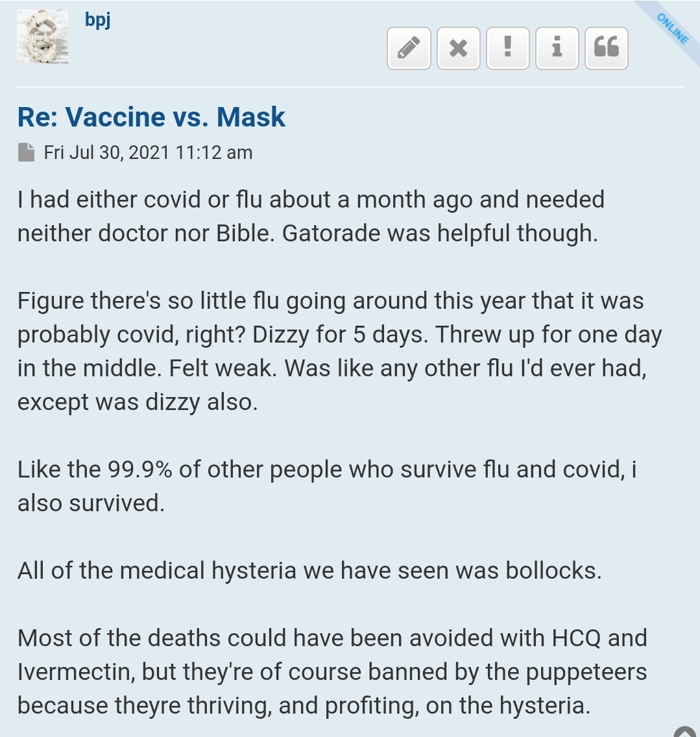Jump to top using the bottom-right chevron
The width and height of the screenshot is (700, 737).
[x=686, y=732]
